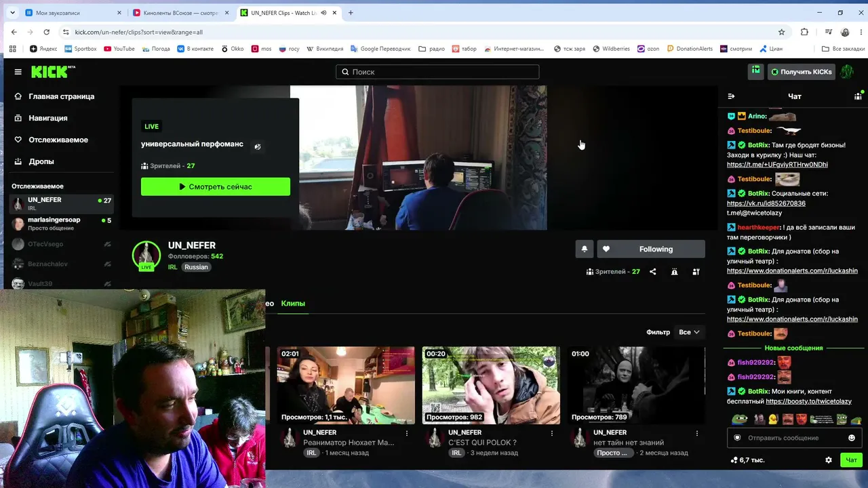Click the chat identity badge icon
Viewport: 868px width, 488px height.
(737, 438)
